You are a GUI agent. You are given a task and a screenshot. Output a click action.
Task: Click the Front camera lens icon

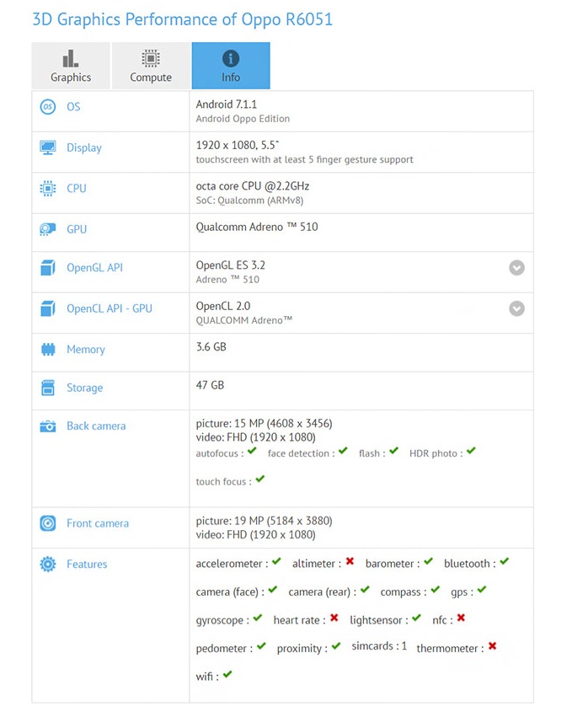(x=48, y=523)
